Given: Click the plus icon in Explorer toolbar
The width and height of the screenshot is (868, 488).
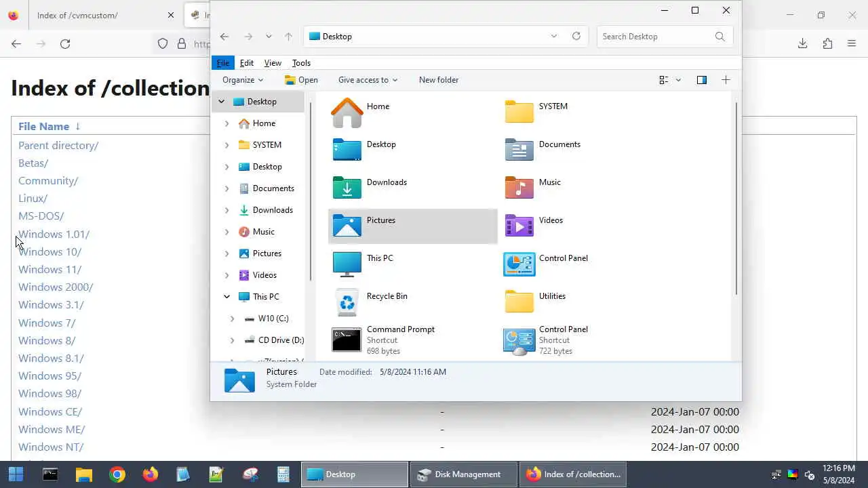Looking at the screenshot, I should coord(726,80).
